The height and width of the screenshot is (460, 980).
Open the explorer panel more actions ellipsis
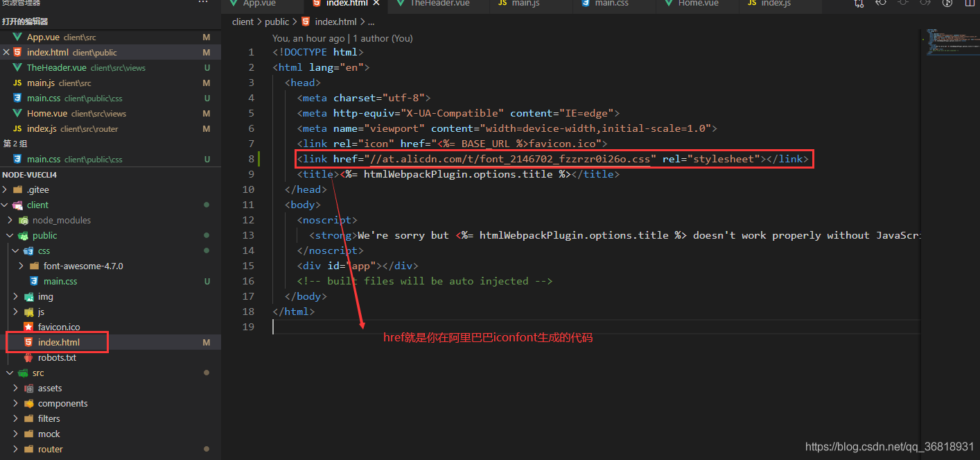point(202,3)
